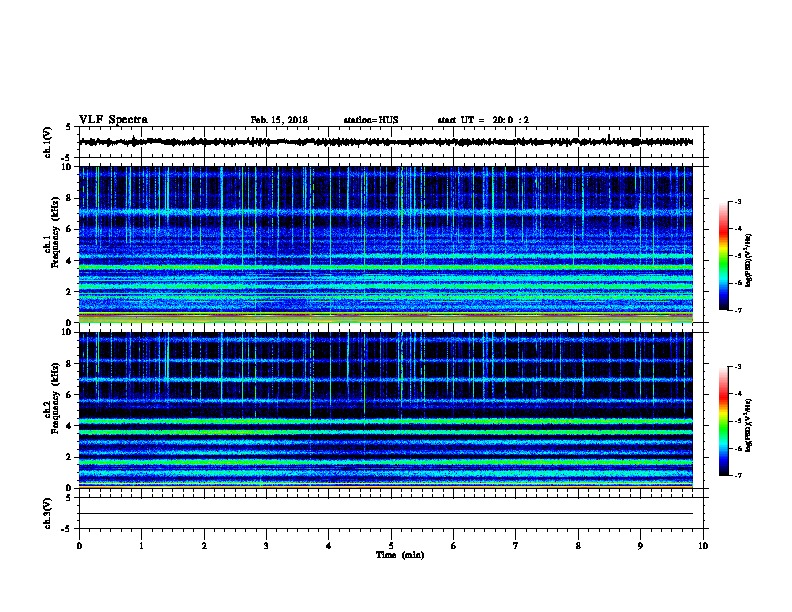This screenshot has width=792, height=612.
Task: Click the time axis tick label '8'
Action: tap(578, 546)
